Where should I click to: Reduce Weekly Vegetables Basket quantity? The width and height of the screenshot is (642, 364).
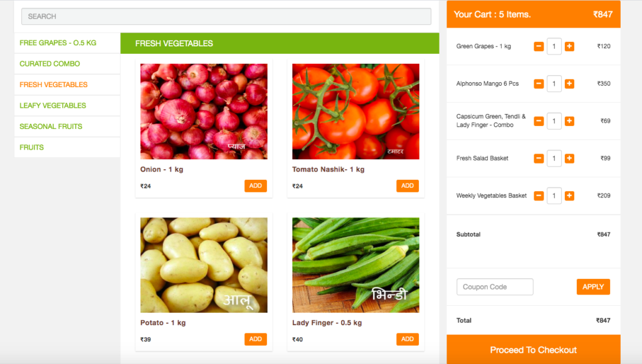pyautogui.click(x=539, y=195)
